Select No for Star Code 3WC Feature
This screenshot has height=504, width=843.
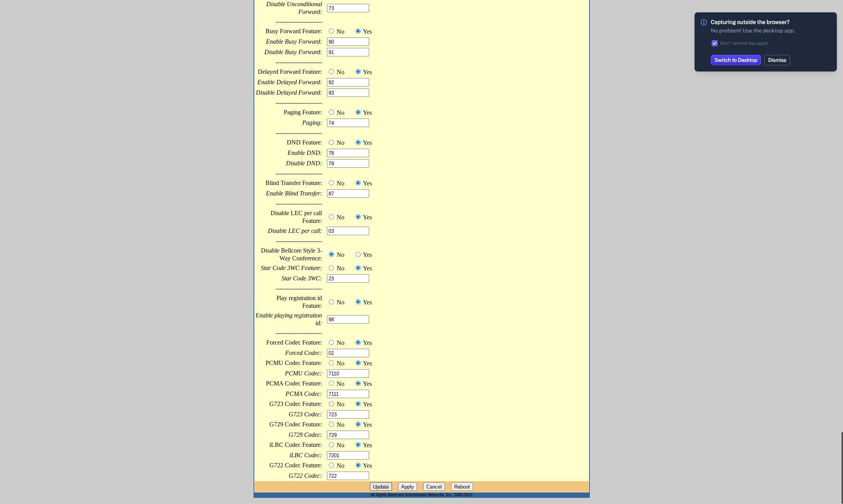coord(331,268)
